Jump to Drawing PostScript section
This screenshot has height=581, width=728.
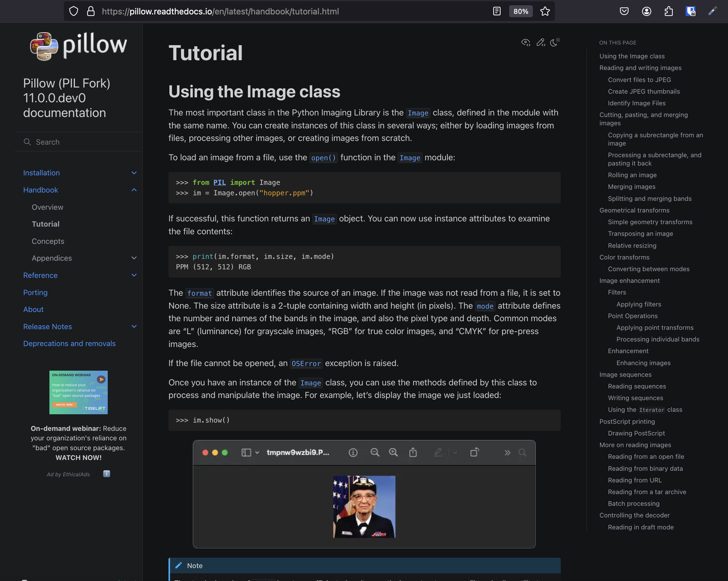tap(636, 433)
